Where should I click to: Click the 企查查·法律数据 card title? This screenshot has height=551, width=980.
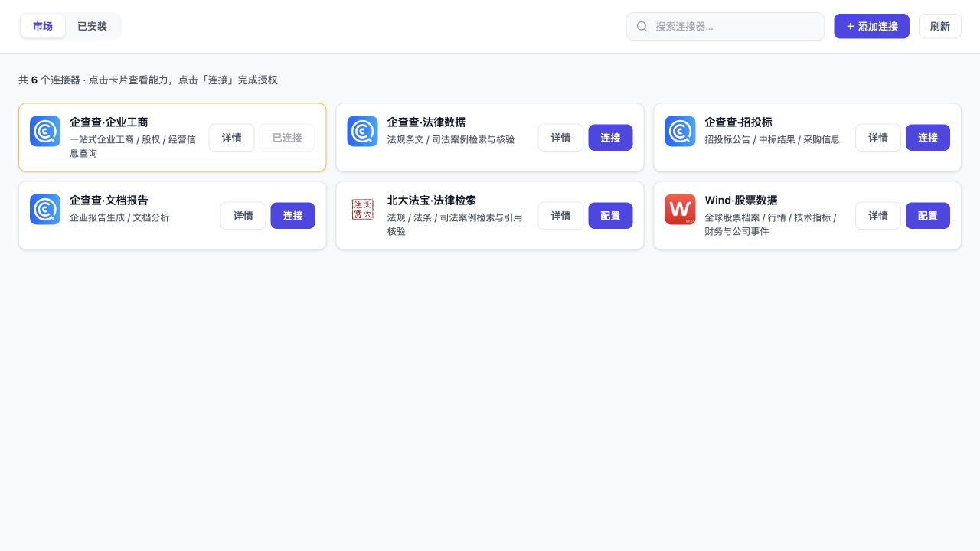[426, 122]
